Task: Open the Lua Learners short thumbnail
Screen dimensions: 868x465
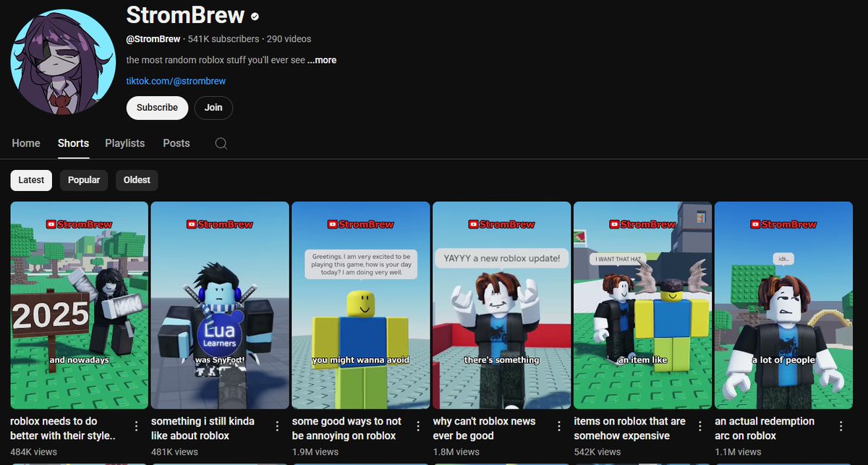Action: point(220,305)
